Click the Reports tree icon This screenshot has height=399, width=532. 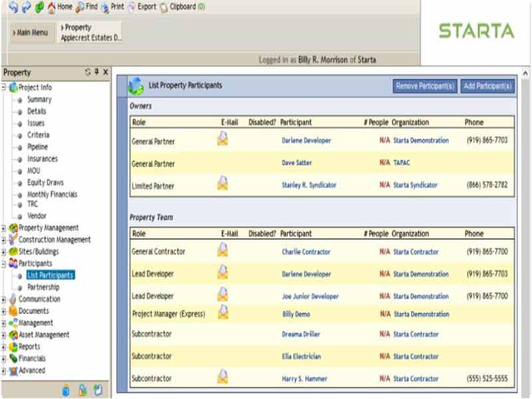pos(13,346)
